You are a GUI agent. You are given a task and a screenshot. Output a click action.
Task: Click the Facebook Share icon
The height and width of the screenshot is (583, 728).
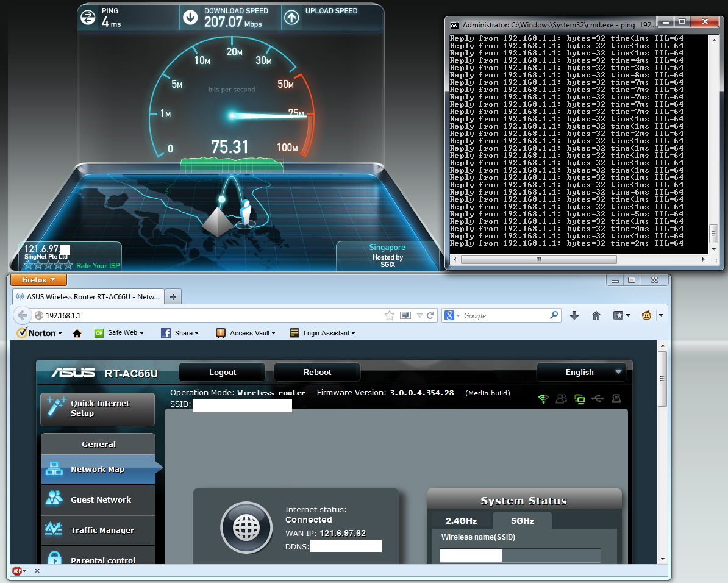(166, 333)
